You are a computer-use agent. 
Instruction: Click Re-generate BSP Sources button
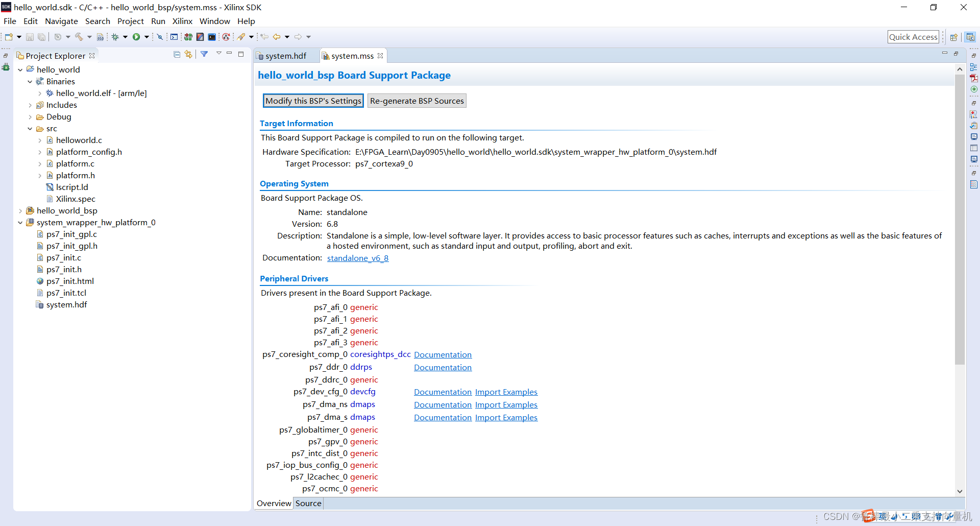(x=417, y=101)
